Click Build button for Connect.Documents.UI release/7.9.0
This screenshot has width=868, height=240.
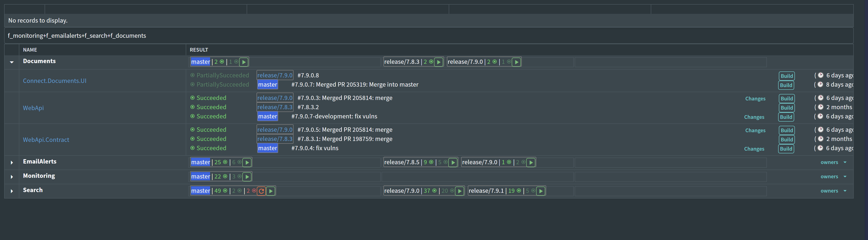click(x=786, y=76)
